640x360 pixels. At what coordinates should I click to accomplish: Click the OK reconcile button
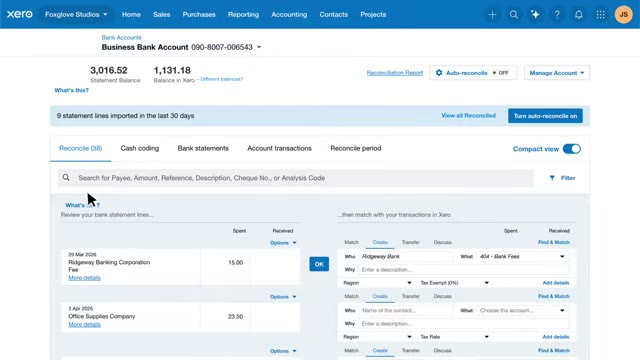click(x=319, y=264)
